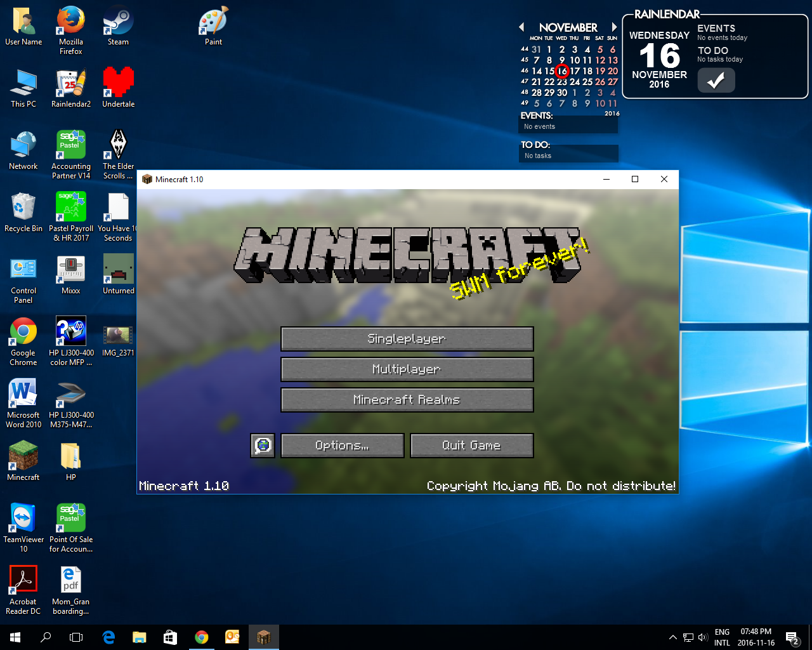Click Quit Game button
This screenshot has height=650, width=812.
click(x=471, y=446)
